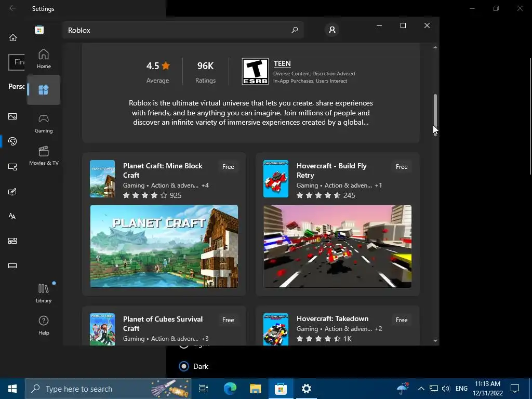
Task: Click the ESRB Teen rating badge
Action: [x=255, y=71]
